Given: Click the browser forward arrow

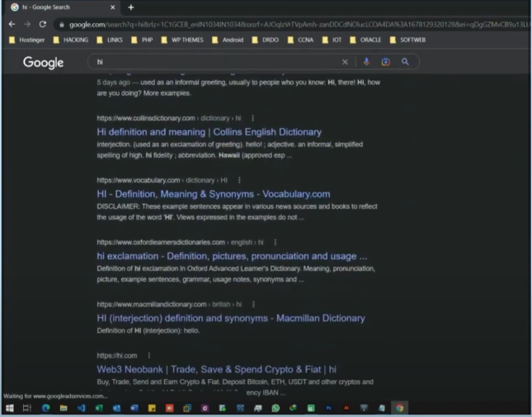Looking at the screenshot, I should click(27, 25).
